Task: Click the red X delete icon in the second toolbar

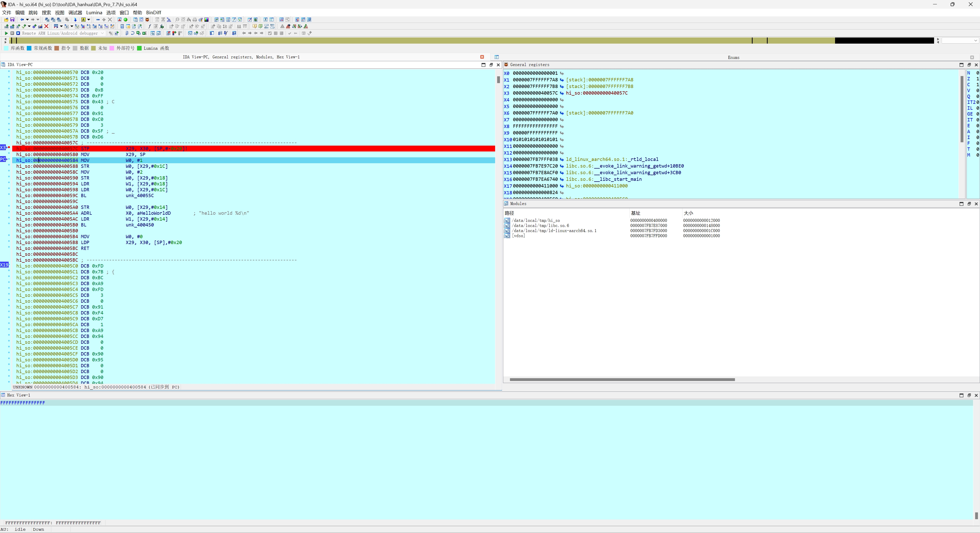Action: pyautogui.click(x=46, y=27)
